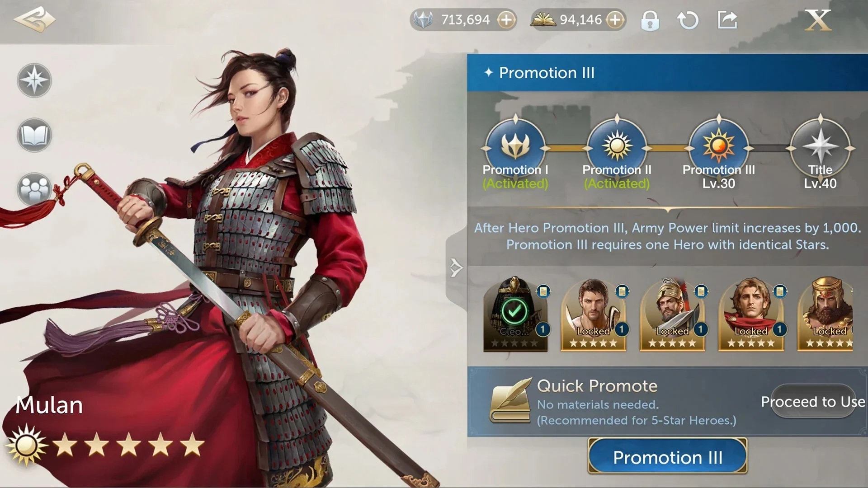Open the open-book sidebar icon

tap(34, 135)
